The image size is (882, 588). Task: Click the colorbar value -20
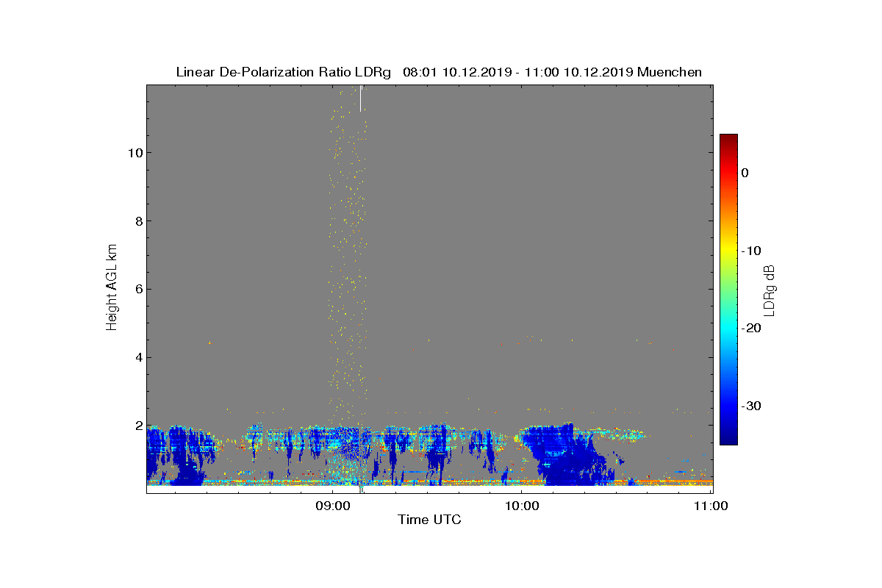click(x=751, y=329)
